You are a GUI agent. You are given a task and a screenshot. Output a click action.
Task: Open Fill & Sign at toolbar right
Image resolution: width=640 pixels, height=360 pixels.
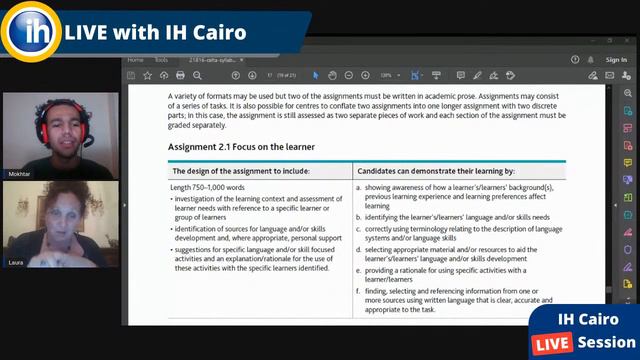pos(593,76)
